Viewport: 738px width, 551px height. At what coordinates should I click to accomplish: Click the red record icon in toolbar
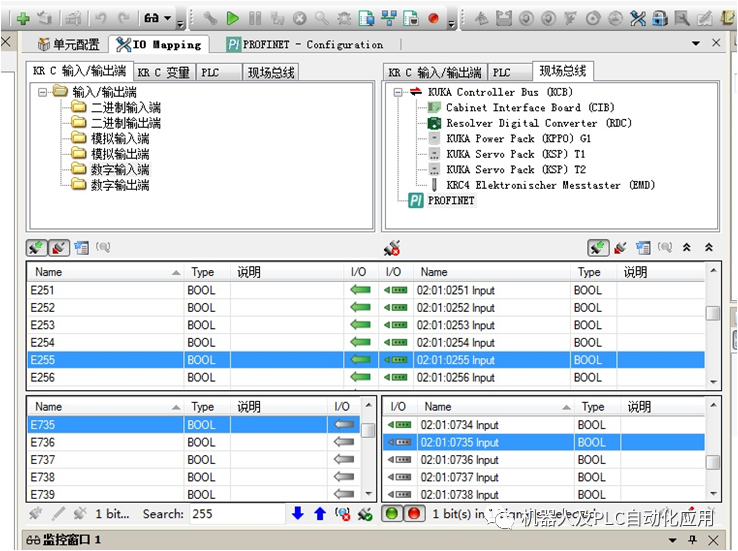[433, 17]
